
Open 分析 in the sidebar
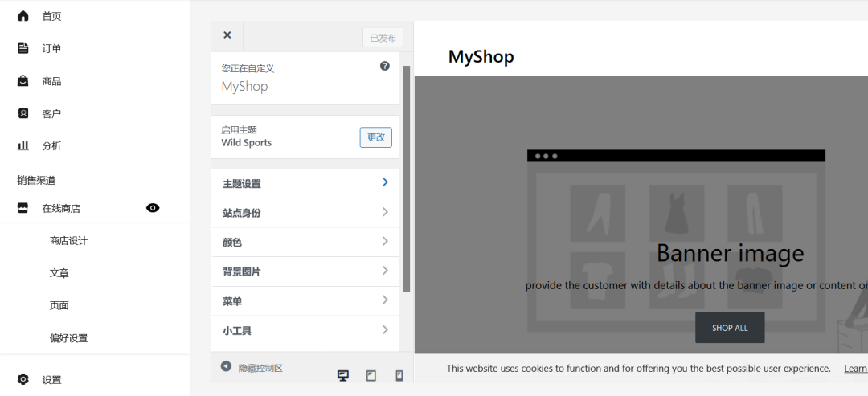pyautogui.click(x=52, y=146)
